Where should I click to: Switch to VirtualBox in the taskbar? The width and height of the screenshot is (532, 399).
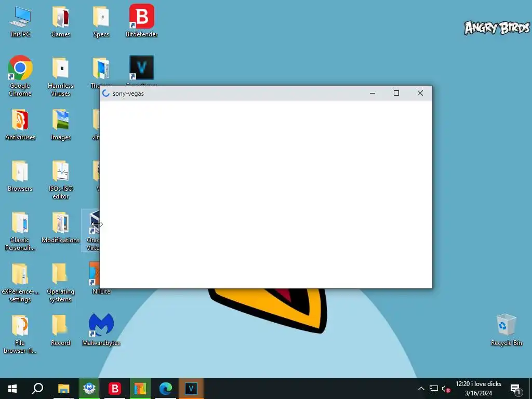point(89,389)
